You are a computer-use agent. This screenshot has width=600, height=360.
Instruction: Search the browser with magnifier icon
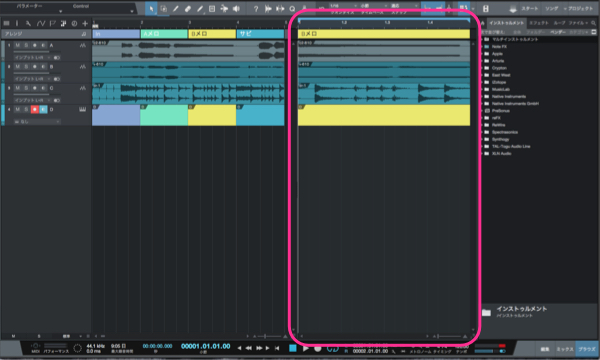pos(593,23)
